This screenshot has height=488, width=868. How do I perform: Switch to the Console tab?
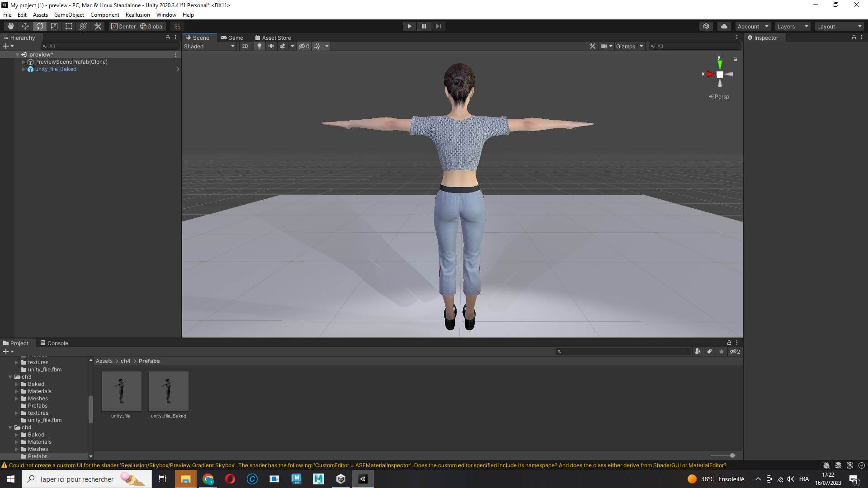click(x=54, y=343)
